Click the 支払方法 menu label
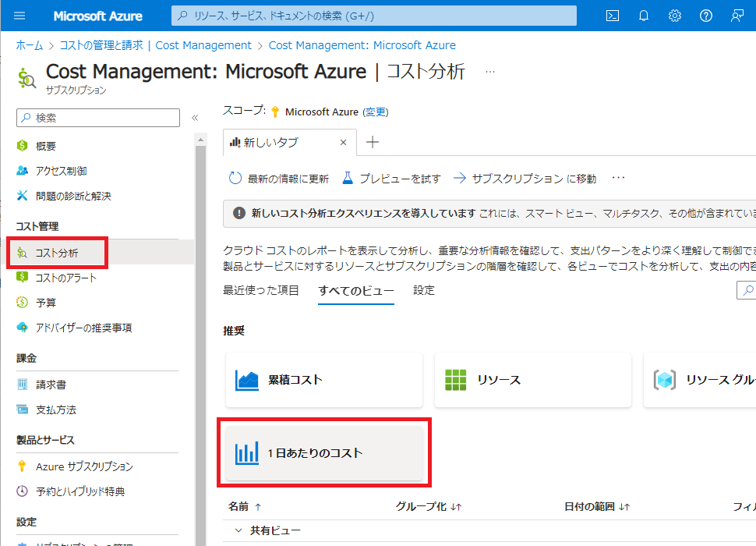The image size is (756, 546). 56,410
